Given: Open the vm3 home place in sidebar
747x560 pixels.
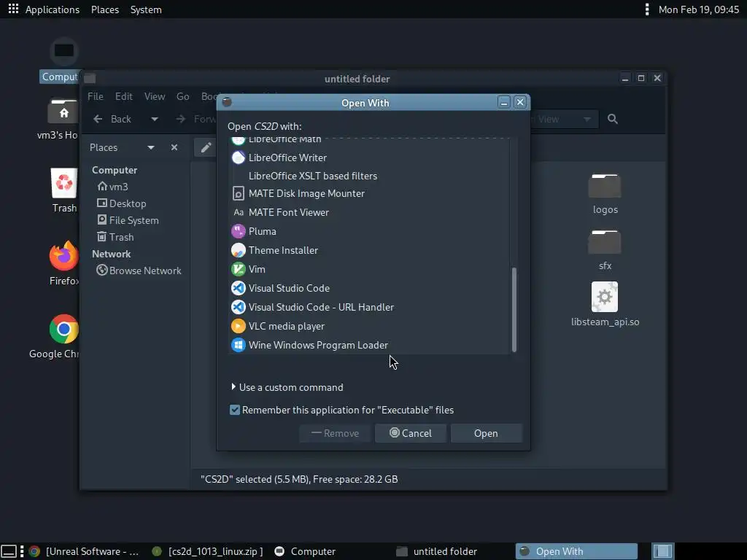Looking at the screenshot, I should [112, 187].
